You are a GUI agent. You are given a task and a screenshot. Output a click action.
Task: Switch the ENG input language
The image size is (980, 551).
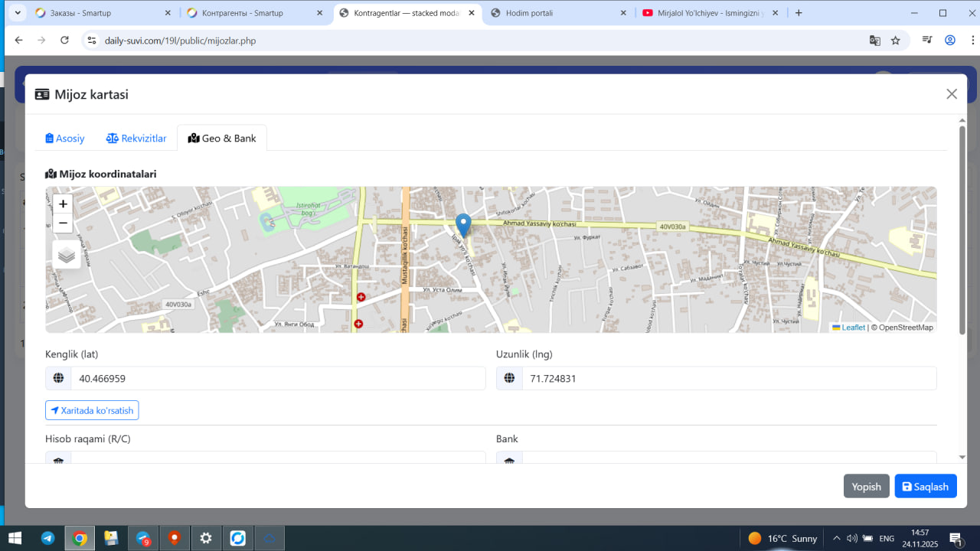click(x=887, y=539)
